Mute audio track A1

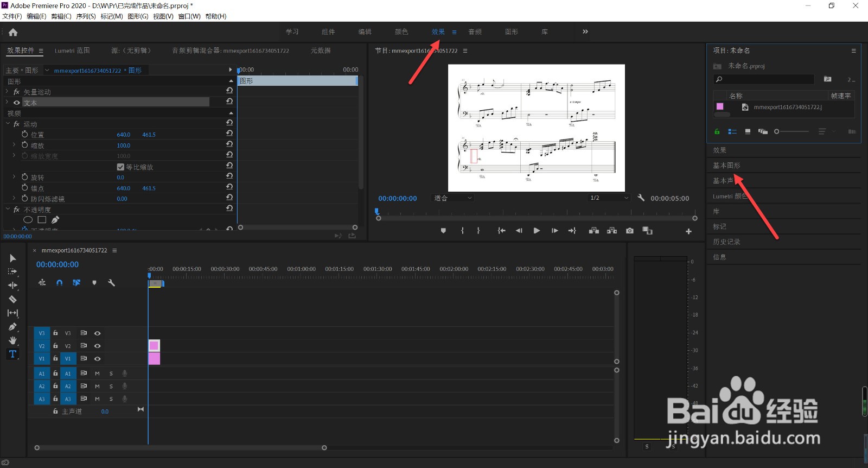(97, 374)
